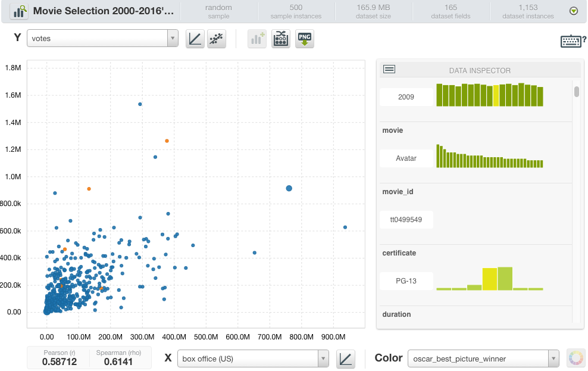
Task: Click the add chart icon
Action: (257, 39)
